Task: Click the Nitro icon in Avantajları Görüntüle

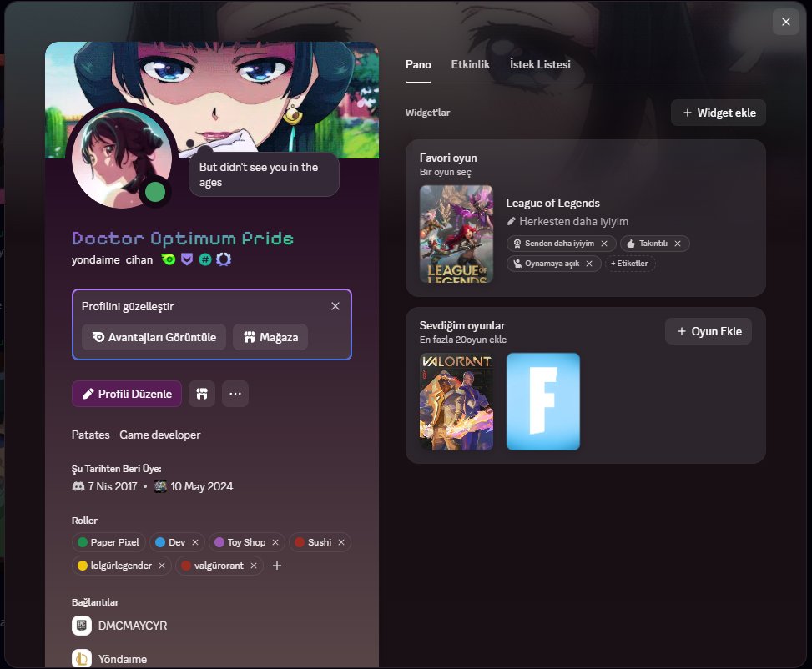Action: point(98,337)
